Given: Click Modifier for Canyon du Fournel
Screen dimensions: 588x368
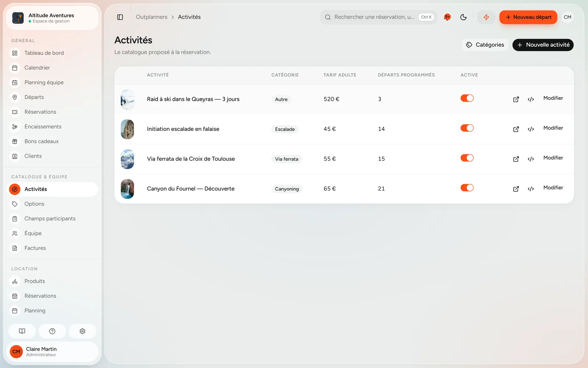Looking at the screenshot, I should pos(553,188).
